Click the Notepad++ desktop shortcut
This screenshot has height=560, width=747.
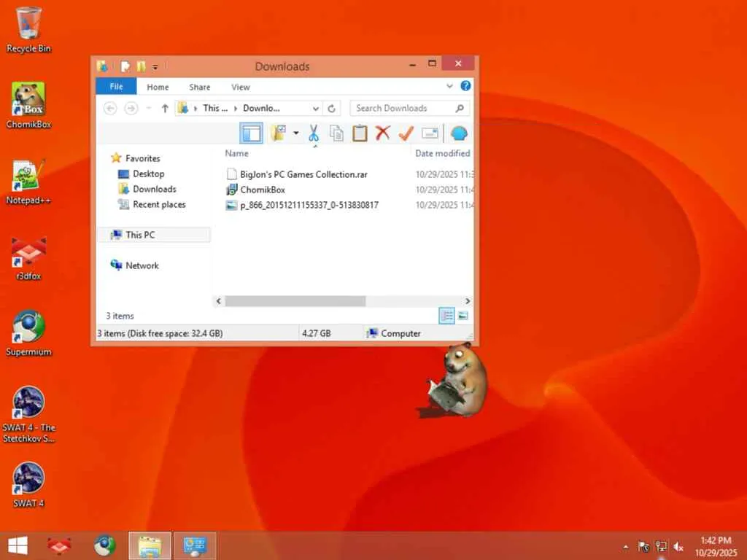(x=28, y=182)
